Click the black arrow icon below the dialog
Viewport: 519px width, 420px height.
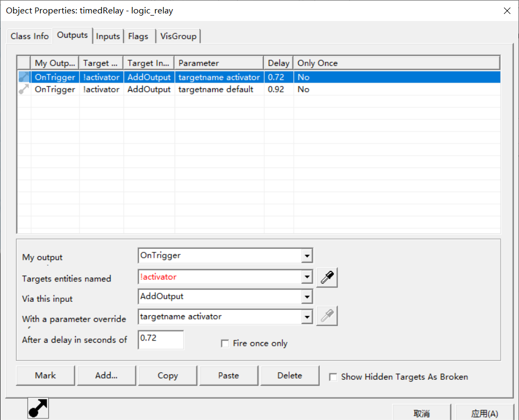[38, 408]
